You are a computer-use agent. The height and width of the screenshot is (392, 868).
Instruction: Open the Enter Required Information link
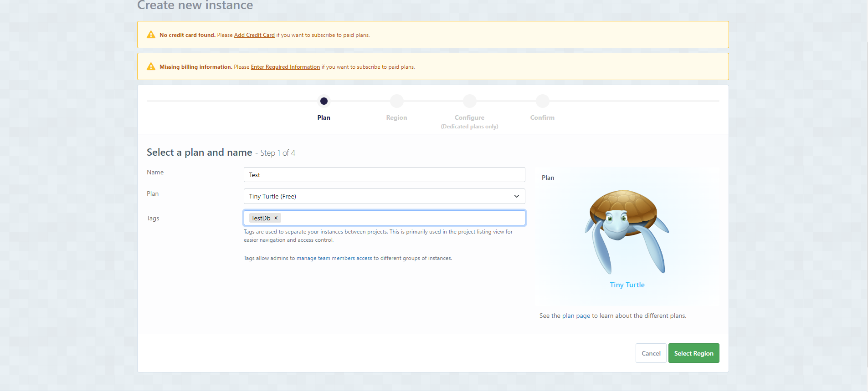pyautogui.click(x=285, y=67)
